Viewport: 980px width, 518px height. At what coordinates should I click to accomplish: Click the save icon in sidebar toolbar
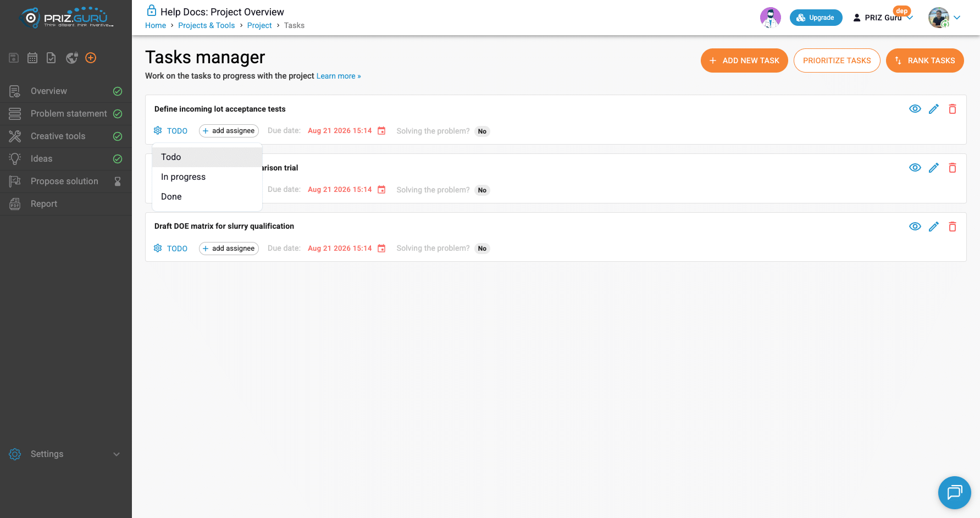point(14,58)
